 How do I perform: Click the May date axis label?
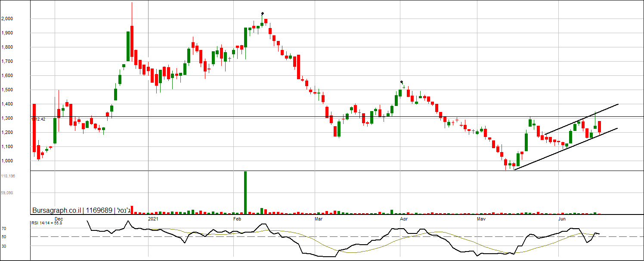(x=482, y=219)
